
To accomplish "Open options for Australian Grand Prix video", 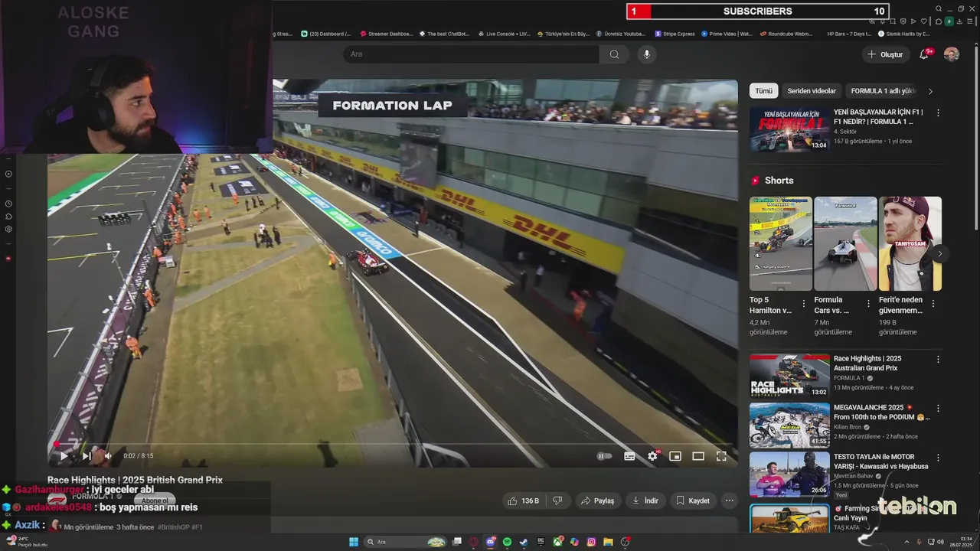I will [x=938, y=359].
